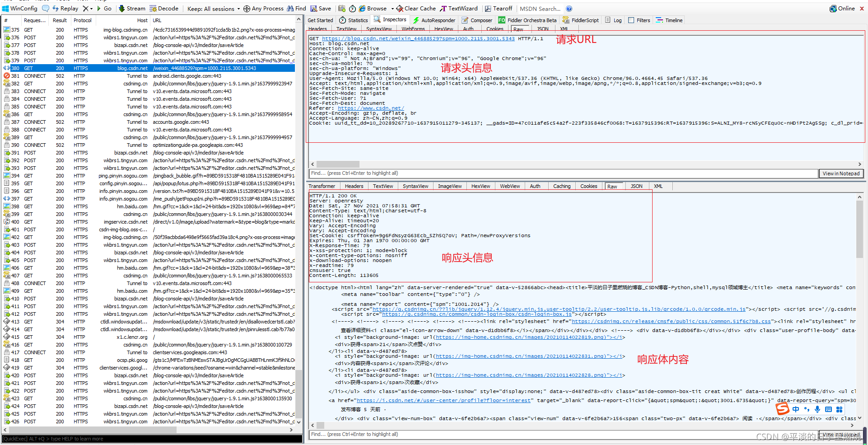
Task: Open the Timeline tab
Action: (669, 20)
